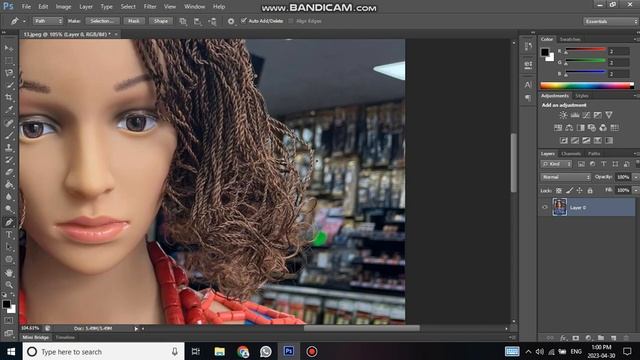Open the Mini Bridge tab
This screenshot has height=360, width=640.
(x=36, y=338)
